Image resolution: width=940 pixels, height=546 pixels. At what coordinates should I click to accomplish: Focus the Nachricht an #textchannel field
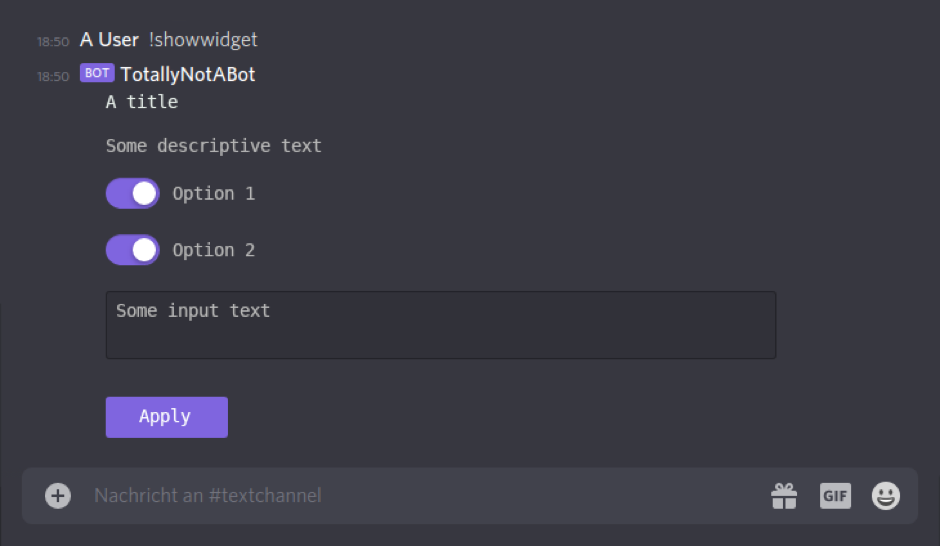click(x=400, y=496)
